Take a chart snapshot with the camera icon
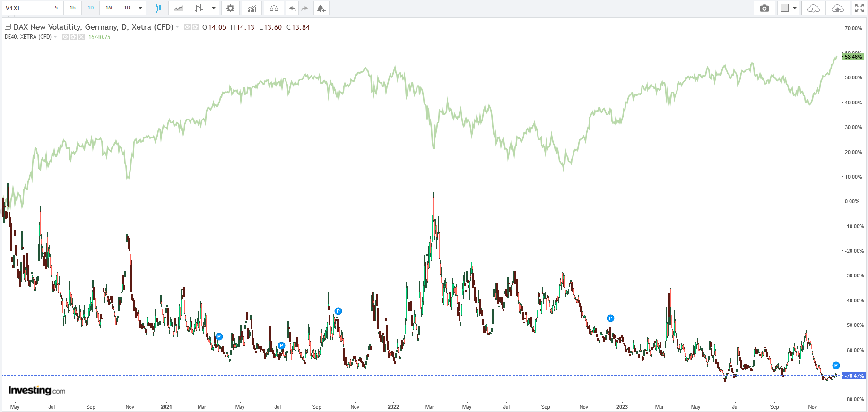 pos(764,8)
